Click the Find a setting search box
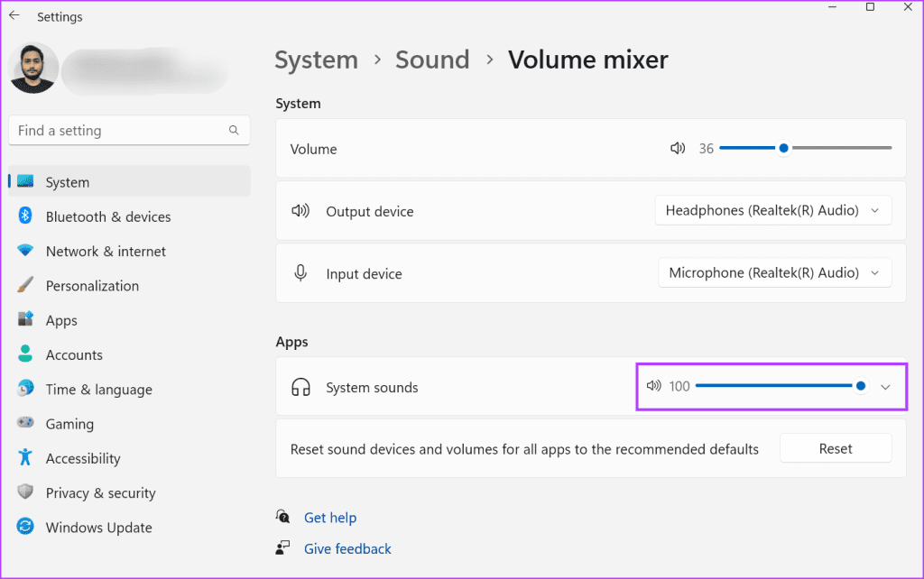This screenshot has width=924, height=579. click(x=117, y=131)
